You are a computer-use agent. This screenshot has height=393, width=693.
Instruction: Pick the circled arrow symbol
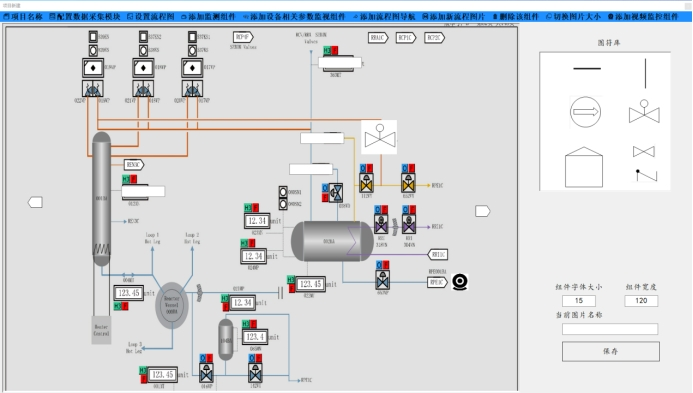coord(585,112)
